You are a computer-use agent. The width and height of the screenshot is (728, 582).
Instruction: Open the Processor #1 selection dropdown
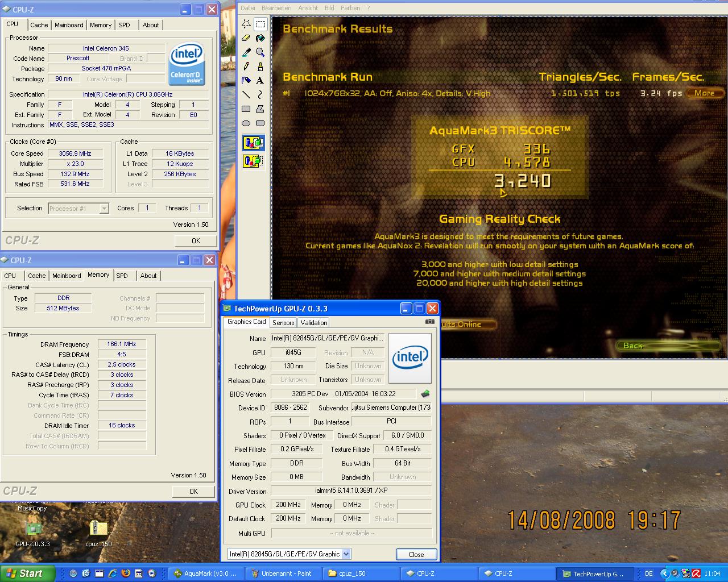tap(104, 209)
